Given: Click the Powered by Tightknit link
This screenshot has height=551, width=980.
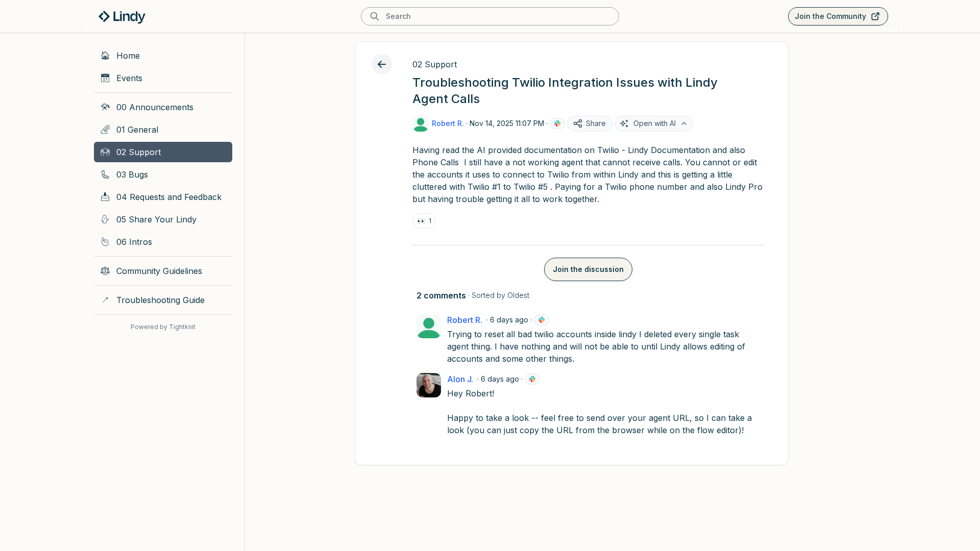Looking at the screenshot, I should [x=163, y=327].
